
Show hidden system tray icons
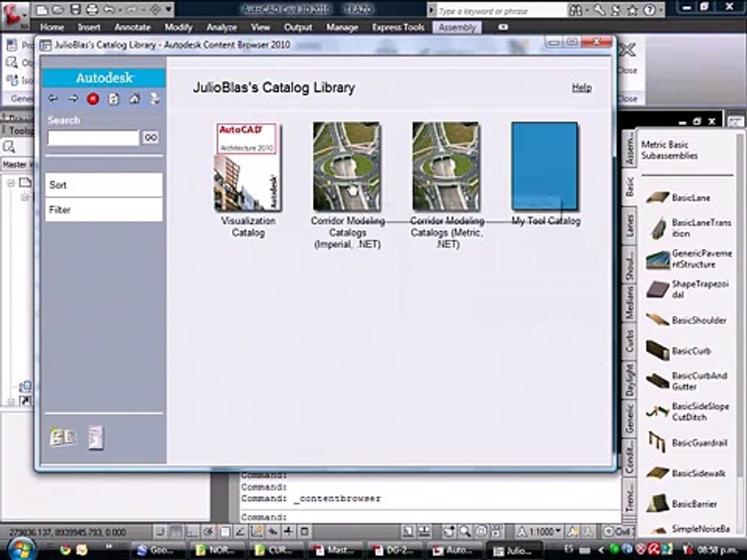pyautogui.click(x=600, y=550)
